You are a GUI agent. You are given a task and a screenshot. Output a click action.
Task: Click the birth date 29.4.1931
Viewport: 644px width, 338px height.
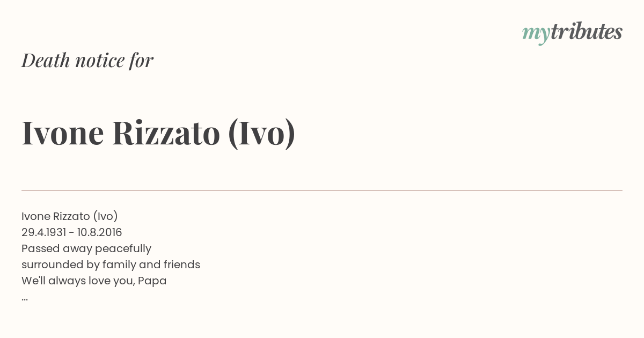44,232
